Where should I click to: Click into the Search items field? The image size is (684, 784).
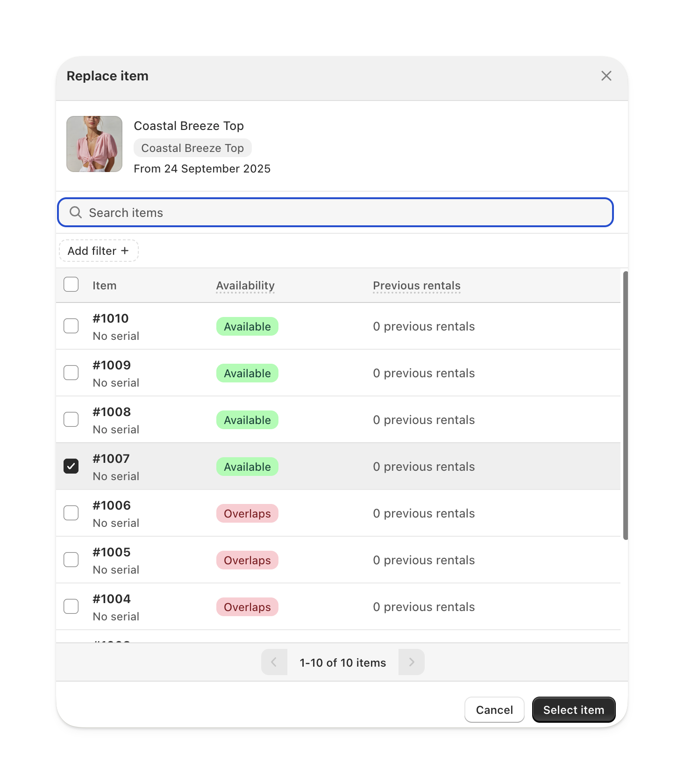[x=335, y=213]
